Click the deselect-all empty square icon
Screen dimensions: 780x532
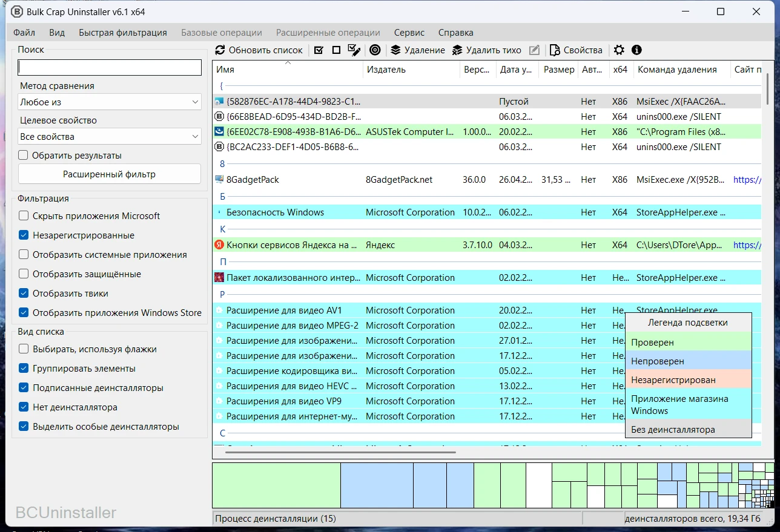tap(336, 50)
